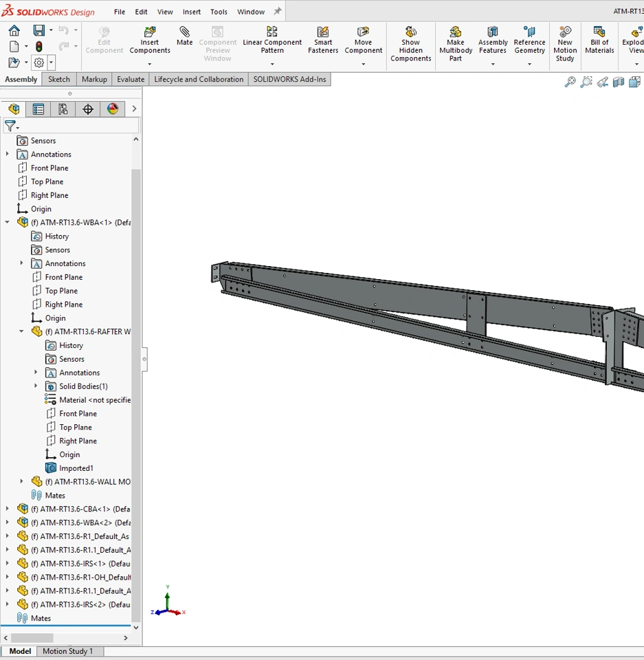Viewport: 644px width, 660px height.
Task: Select the Model tab at bottom
Action: pos(19,651)
